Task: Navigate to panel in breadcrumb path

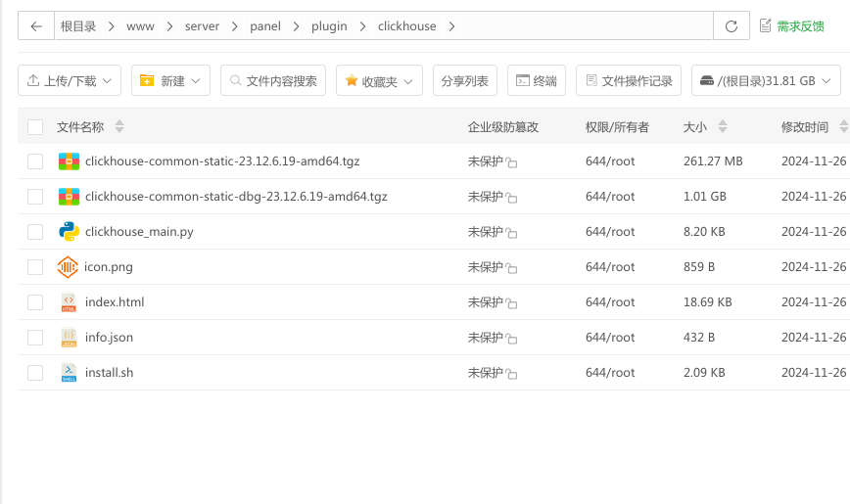Action: point(265,26)
